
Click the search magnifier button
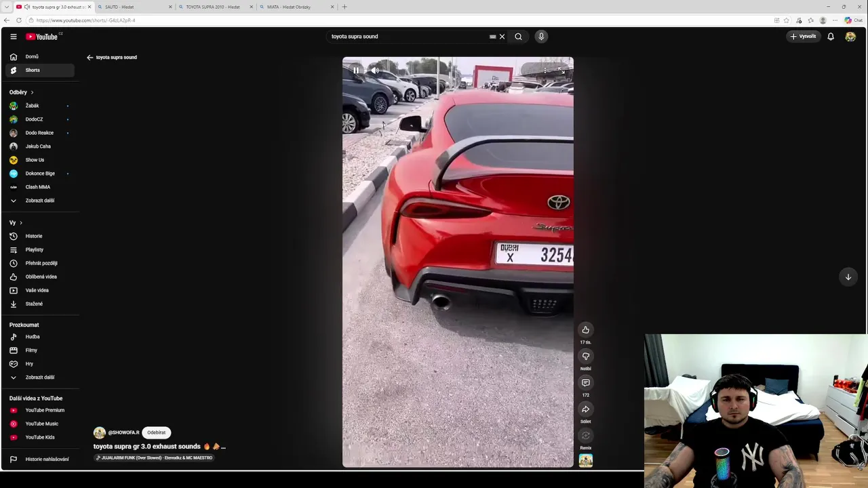pyautogui.click(x=518, y=37)
